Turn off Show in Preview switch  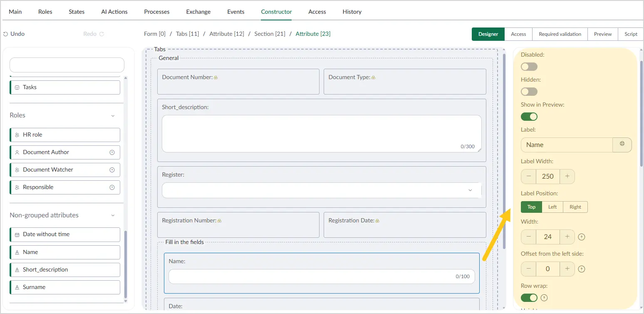point(529,117)
